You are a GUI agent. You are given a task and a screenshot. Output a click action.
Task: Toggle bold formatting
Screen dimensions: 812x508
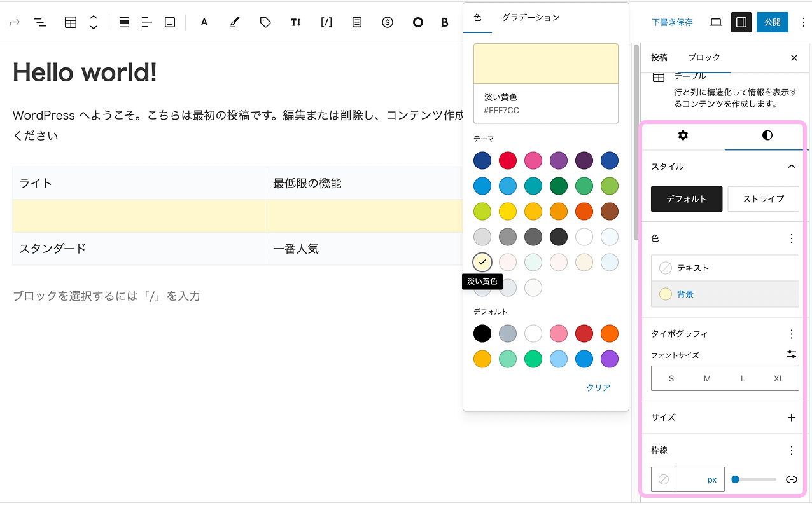[x=445, y=22]
